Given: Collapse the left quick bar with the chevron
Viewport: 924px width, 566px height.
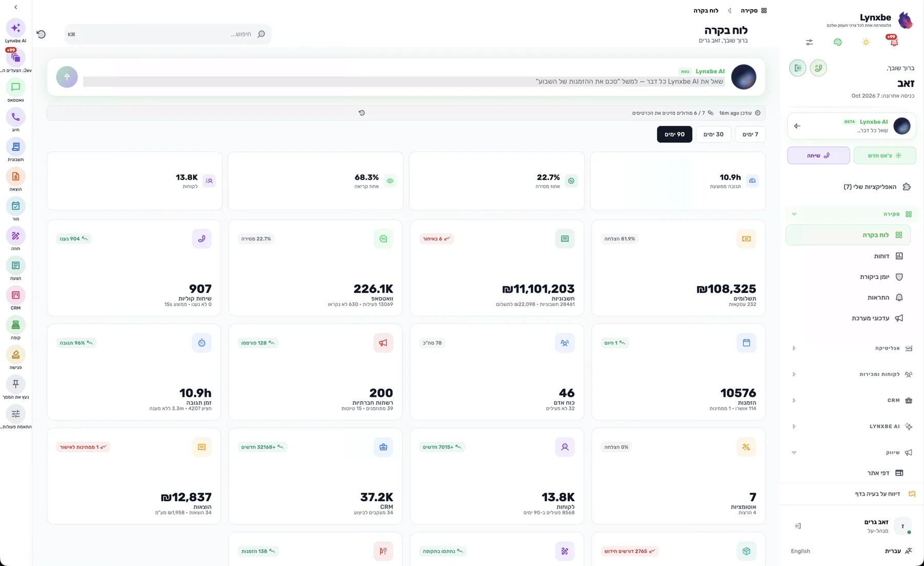Looking at the screenshot, I should [15, 7].
